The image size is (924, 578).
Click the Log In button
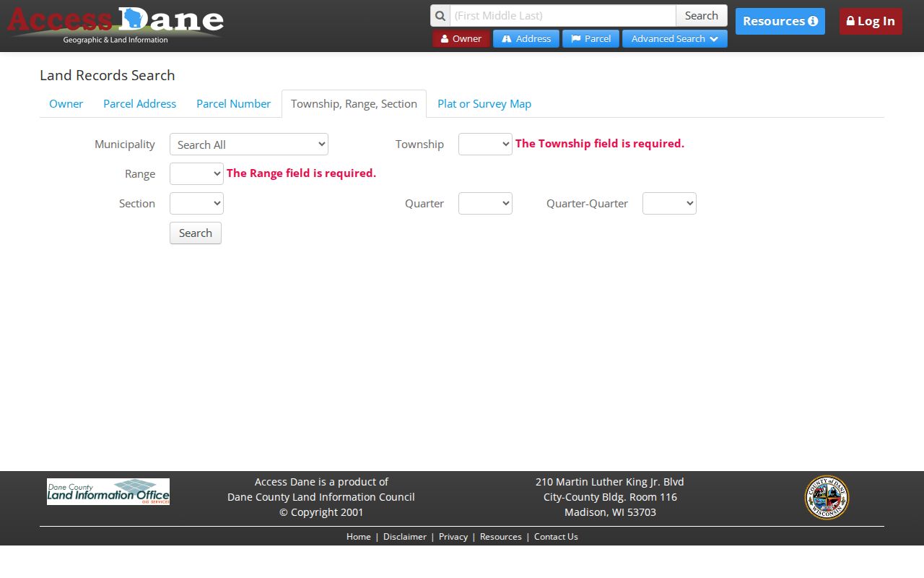(x=871, y=21)
